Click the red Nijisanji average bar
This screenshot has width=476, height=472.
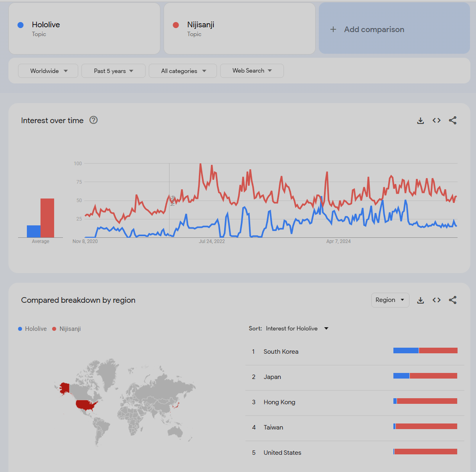47,218
